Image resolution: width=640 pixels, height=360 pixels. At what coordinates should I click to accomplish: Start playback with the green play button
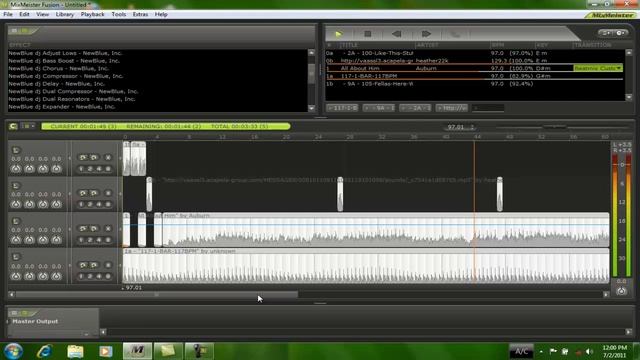click(338, 34)
